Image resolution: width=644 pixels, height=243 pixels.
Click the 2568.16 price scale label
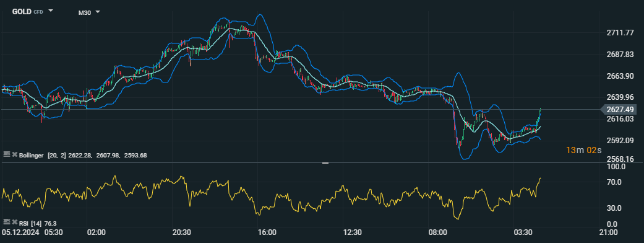(x=620, y=159)
